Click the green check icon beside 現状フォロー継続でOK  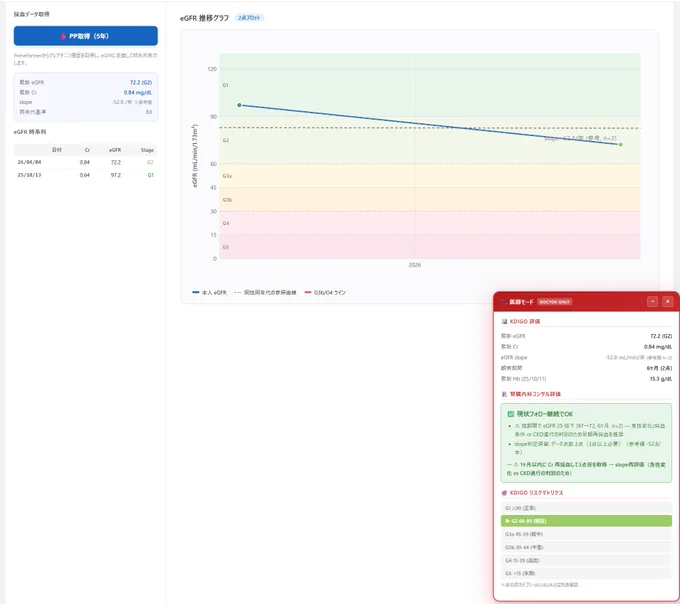click(x=511, y=414)
